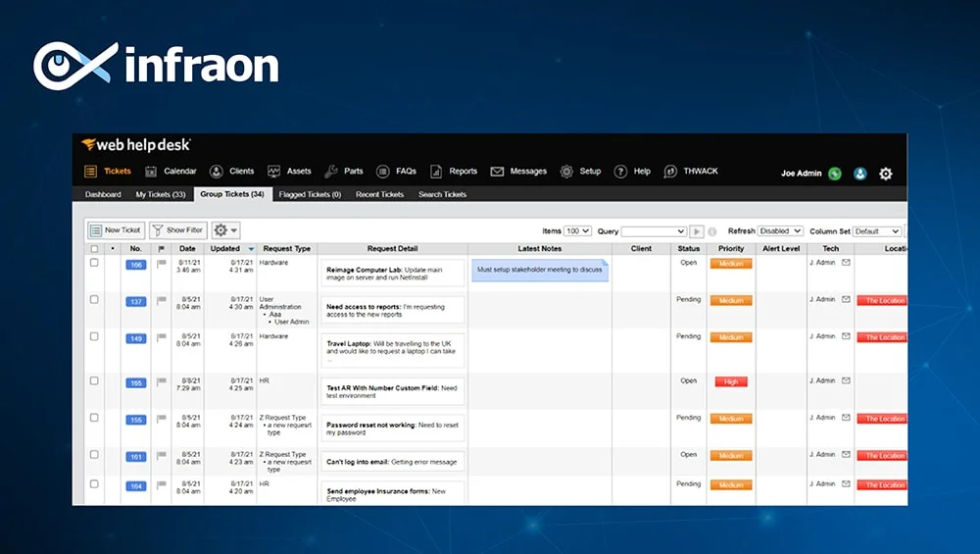Viewport: 980px width, 554px height.
Task: Select the checkbox for ticket 165
Action: 94,380
